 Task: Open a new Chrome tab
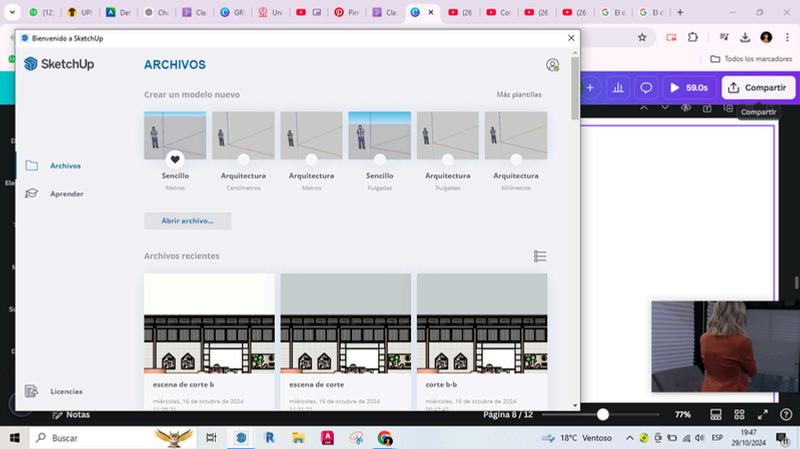680,12
